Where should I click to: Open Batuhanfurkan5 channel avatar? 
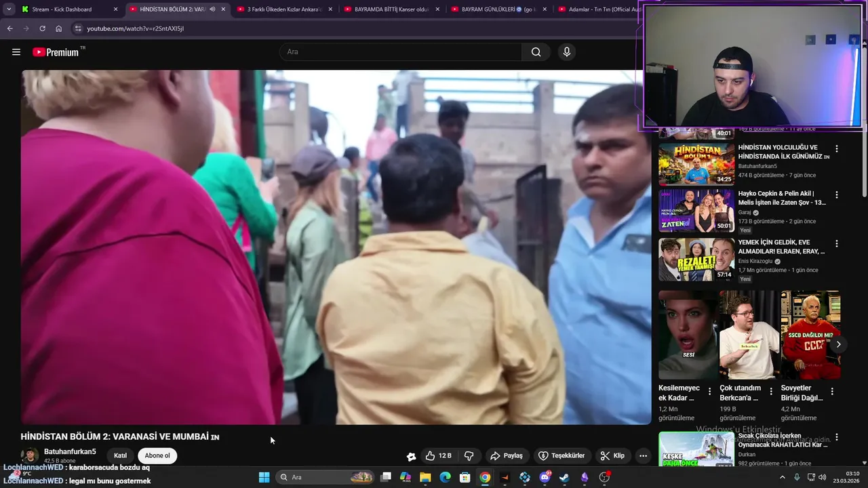click(29, 455)
